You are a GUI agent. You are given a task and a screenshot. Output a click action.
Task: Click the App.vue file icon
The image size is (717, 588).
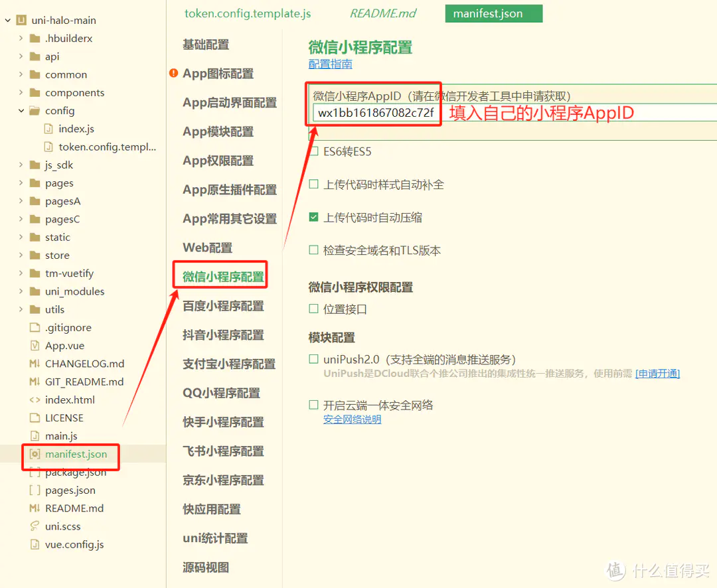tap(35, 346)
